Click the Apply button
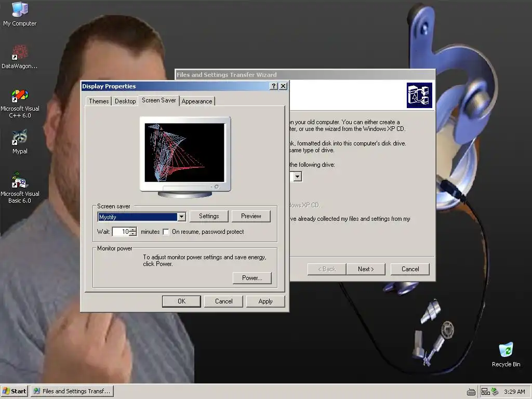The height and width of the screenshot is (399, 532). 265,301
